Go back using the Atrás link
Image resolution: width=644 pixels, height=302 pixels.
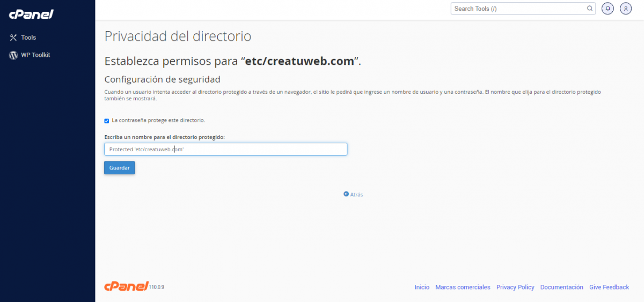coord(356,195)
